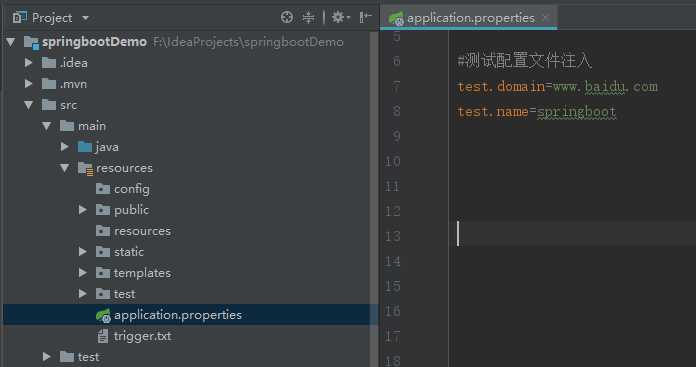Select the static folder

pos(129,252)
